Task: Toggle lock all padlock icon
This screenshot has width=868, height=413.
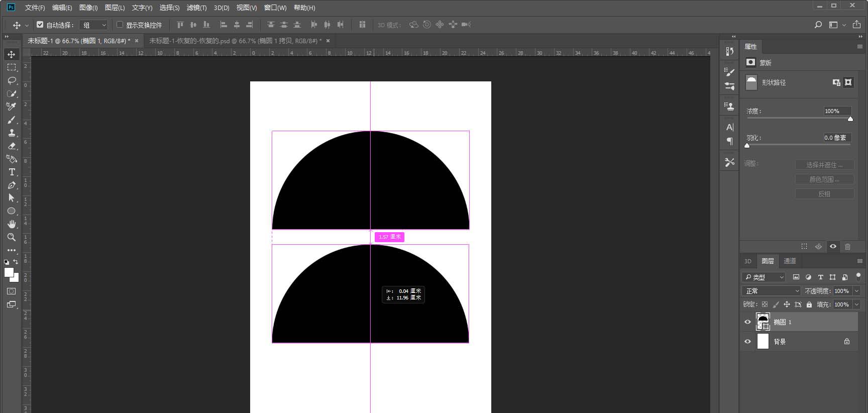Action: [809, 304]
